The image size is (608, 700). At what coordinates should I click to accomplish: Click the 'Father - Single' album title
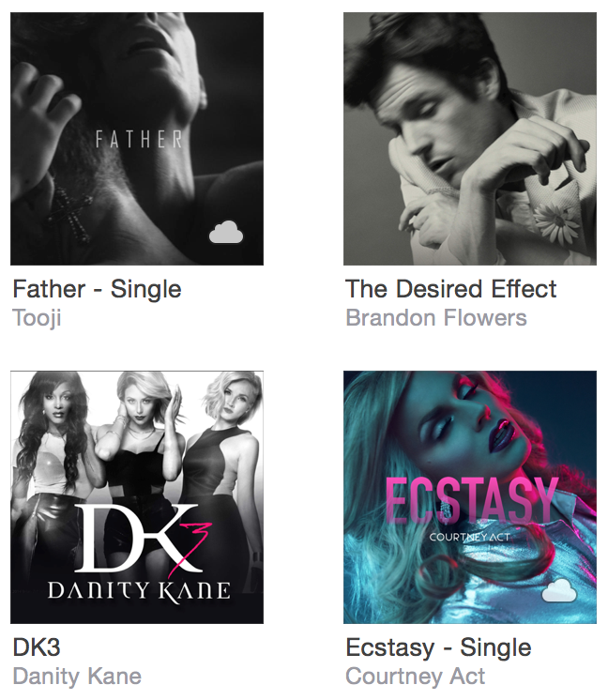[x=97, y=289]
